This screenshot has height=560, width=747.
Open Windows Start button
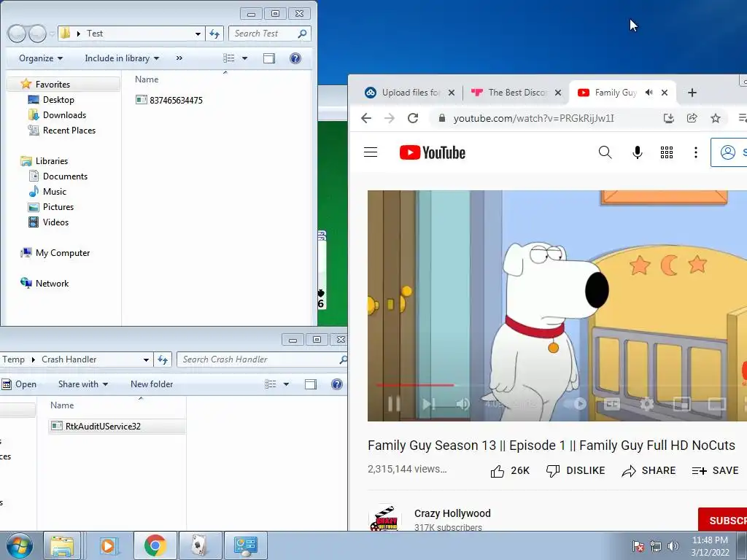pyautogui.click(x=19, y=545)
